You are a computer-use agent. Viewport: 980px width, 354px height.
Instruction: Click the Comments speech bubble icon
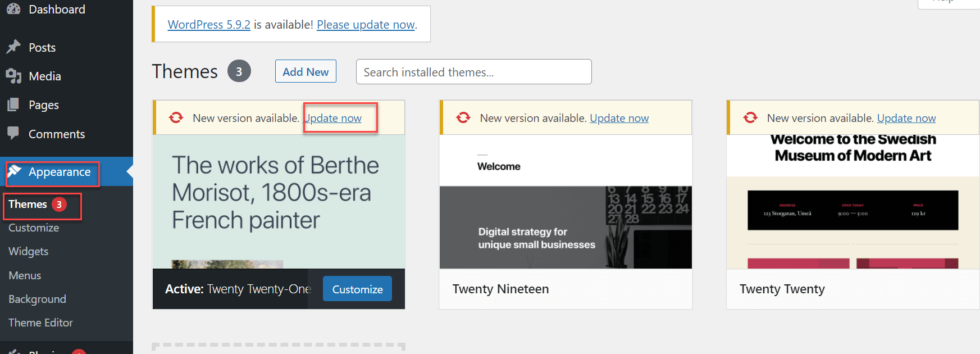click(x=13, y=133)
